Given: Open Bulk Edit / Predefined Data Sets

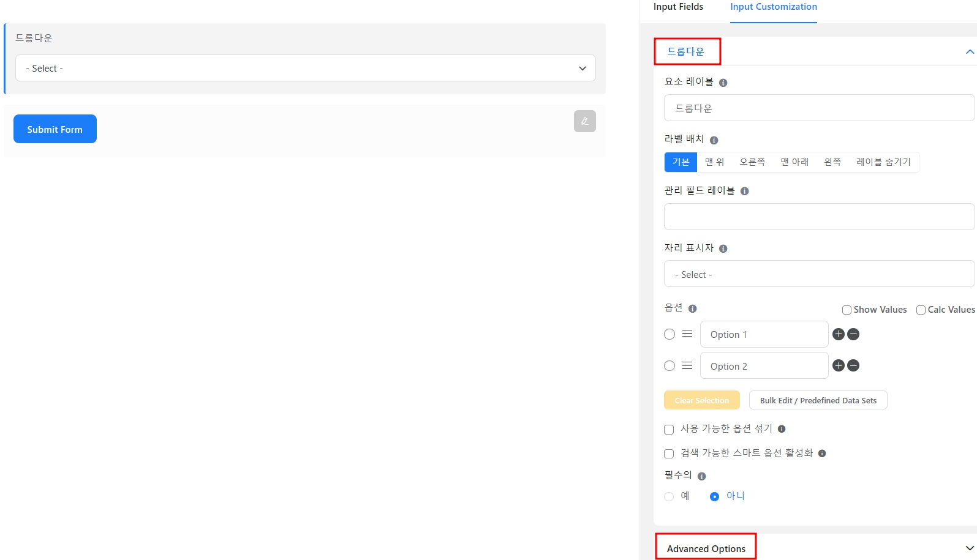Looking at the screenshot, I should click(818, 400).
